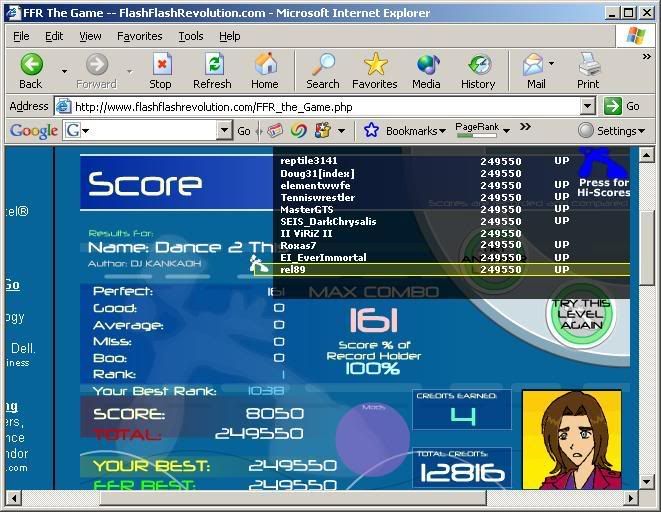
Task: Refresh the current page
Action: tap(212, 70)
